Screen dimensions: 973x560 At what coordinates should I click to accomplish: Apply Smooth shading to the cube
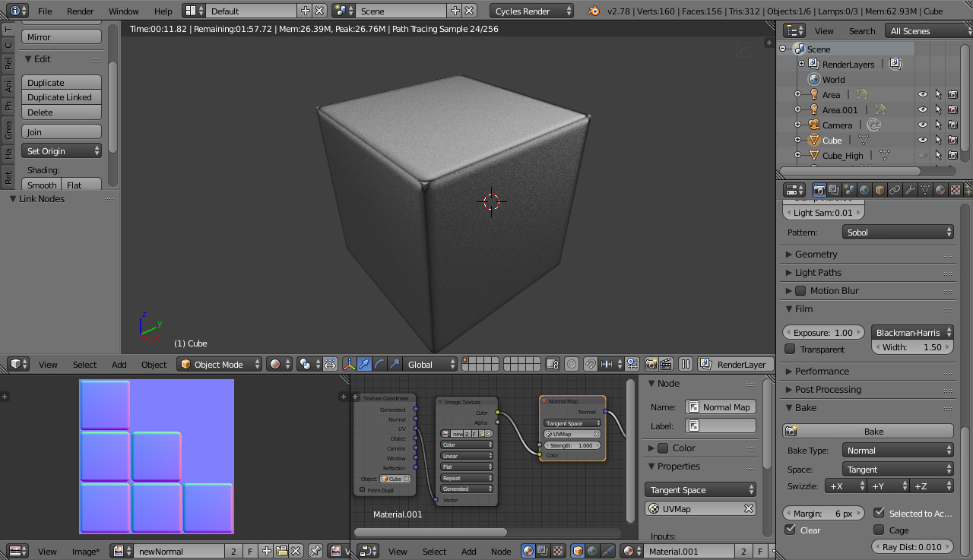41,185
